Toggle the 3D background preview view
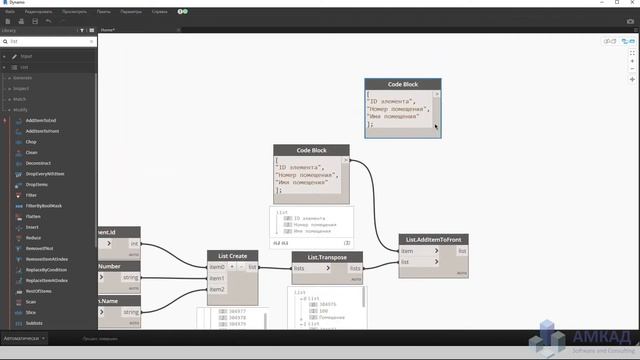Viewport: 640px width, 360px height. click(610, 41)
